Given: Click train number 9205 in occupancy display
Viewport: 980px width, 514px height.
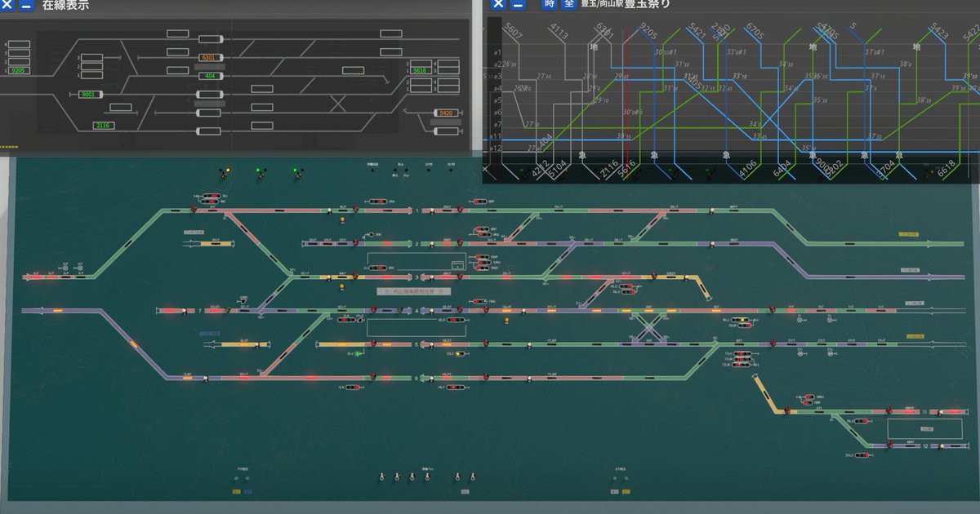Looking at the screenshot, I should tap(20, 71).
